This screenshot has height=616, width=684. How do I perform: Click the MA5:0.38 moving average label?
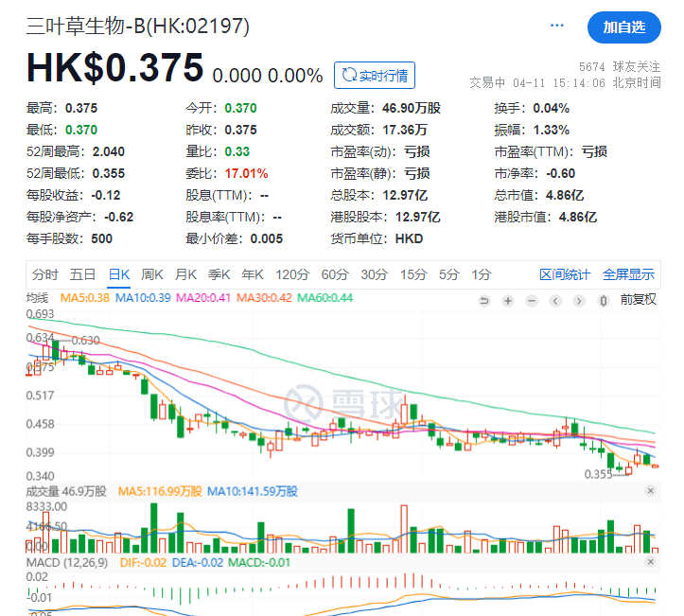84,298
